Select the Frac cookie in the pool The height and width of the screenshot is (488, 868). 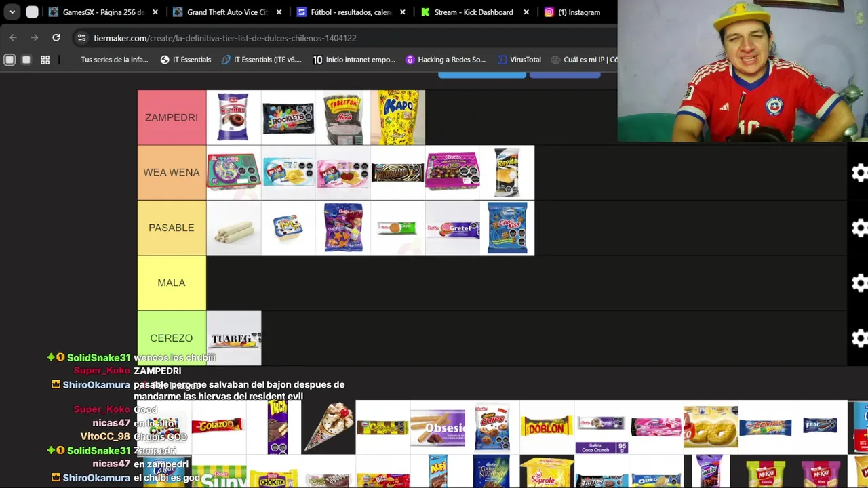820,426
